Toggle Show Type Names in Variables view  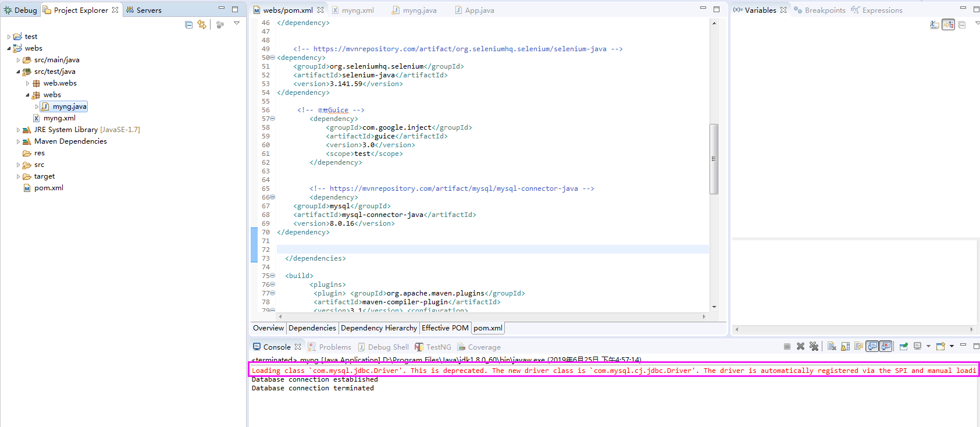click(x=935, y=24)
